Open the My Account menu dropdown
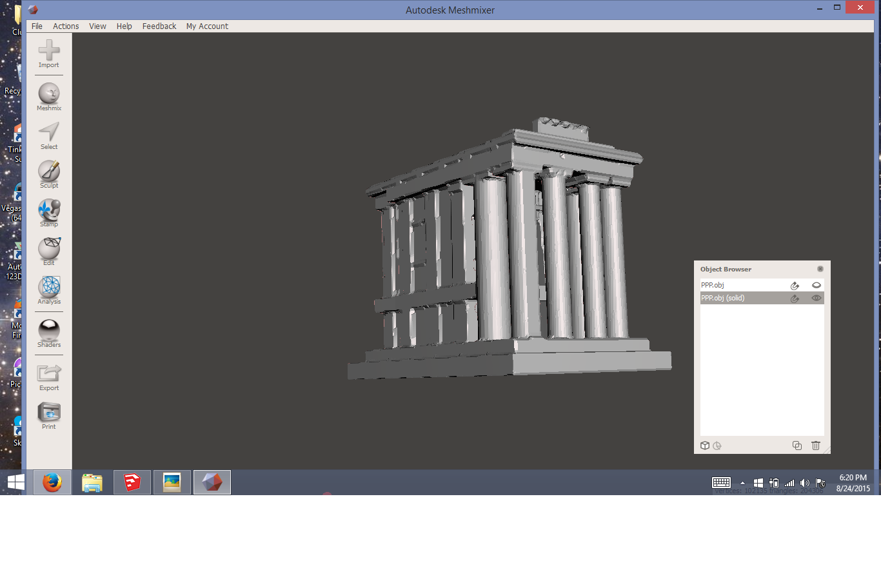Viewport: 881px width, 588px height. (x=207, y=26)
